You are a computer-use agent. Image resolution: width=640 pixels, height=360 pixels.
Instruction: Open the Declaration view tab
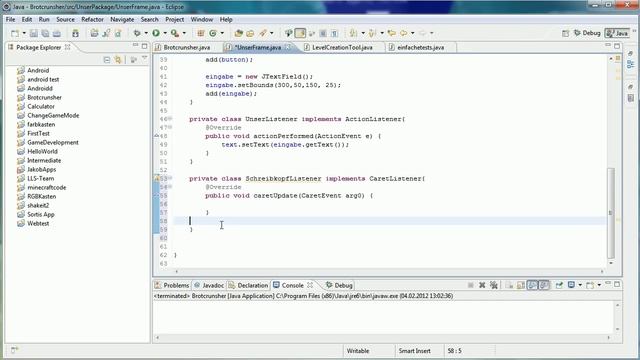[248, 285]
